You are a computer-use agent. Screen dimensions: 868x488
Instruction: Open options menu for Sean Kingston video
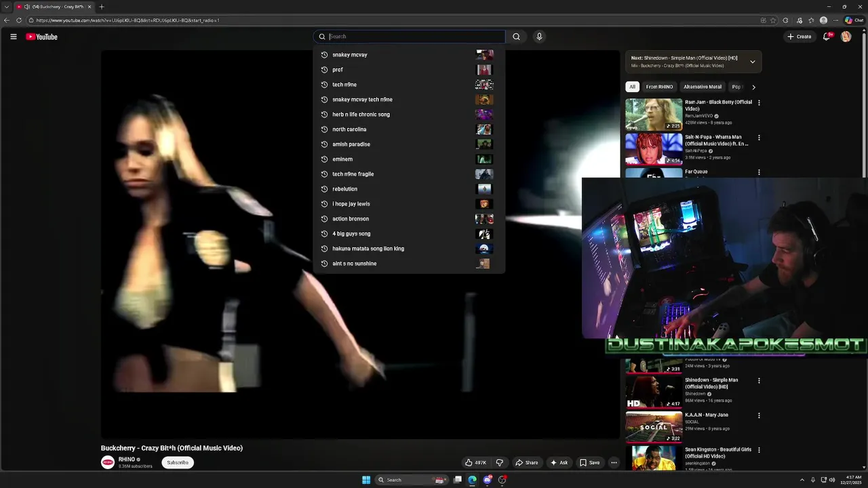coord(759,449)
